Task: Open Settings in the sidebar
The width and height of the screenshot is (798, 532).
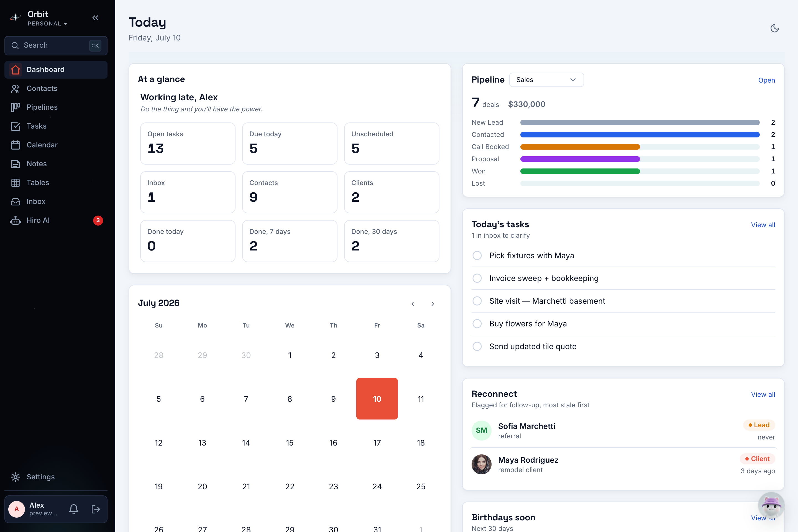Action: coord(56,477)
